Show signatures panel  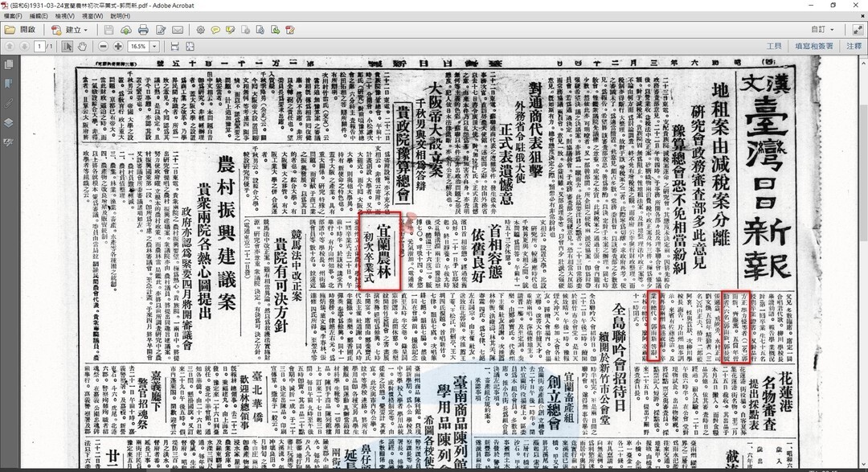pos(8,142)
